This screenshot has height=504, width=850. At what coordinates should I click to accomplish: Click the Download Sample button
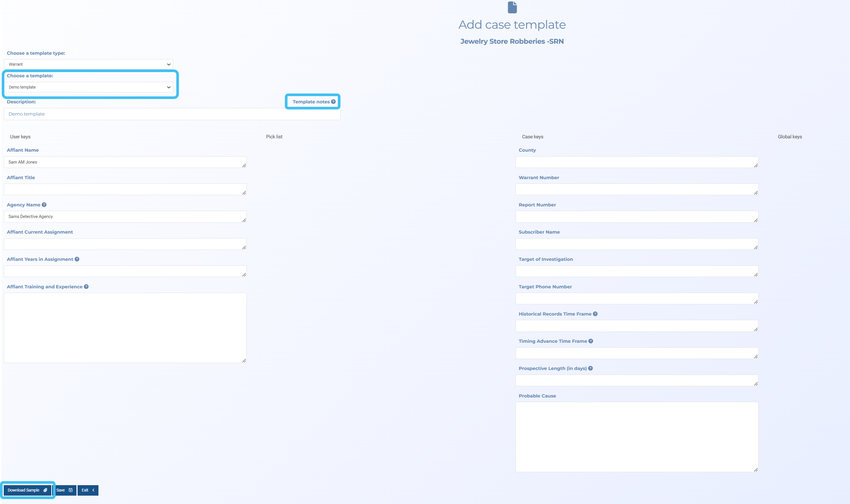(x=27, y=490)
